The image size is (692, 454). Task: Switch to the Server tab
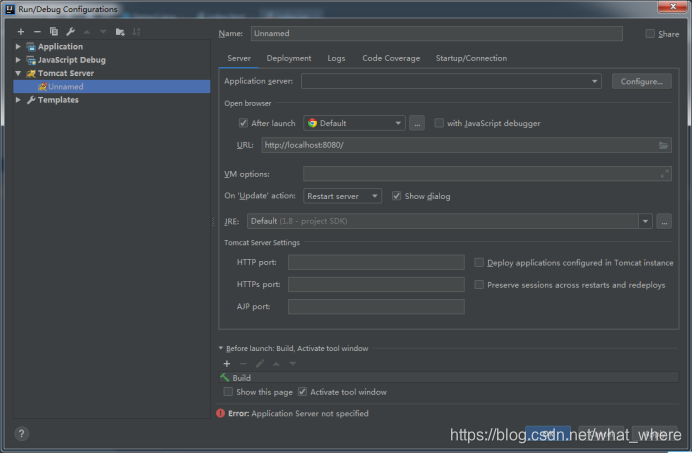tap(239, 58)
